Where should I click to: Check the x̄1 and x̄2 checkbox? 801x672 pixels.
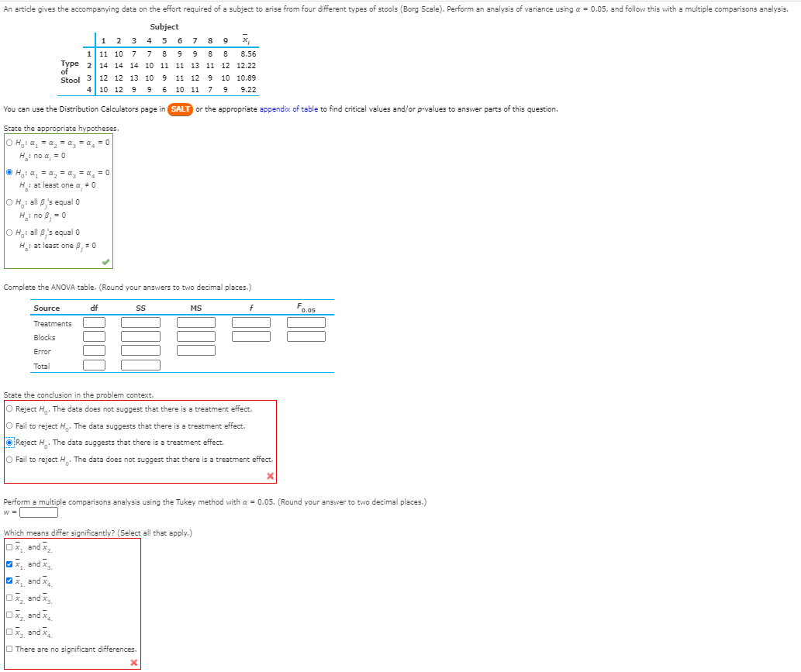click(9, 547)
